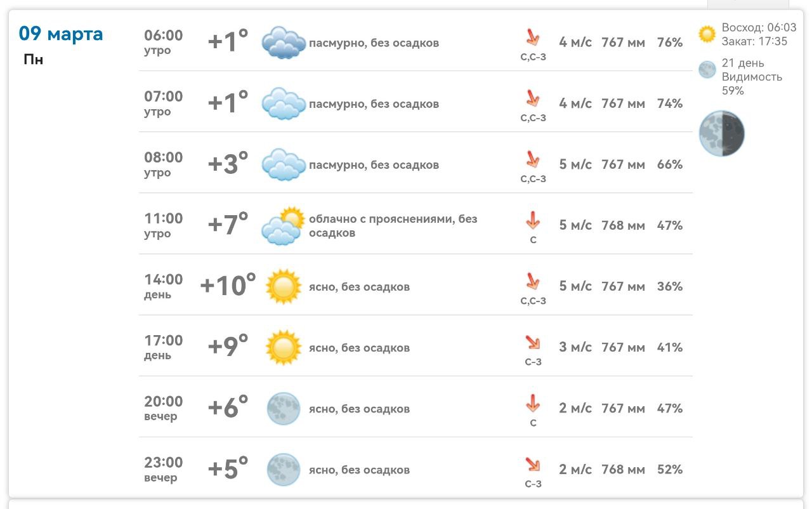Viewport: 812px width, 509px height.
Task: Click the +10° temperature at 14:00
Action: click(228, 286)
